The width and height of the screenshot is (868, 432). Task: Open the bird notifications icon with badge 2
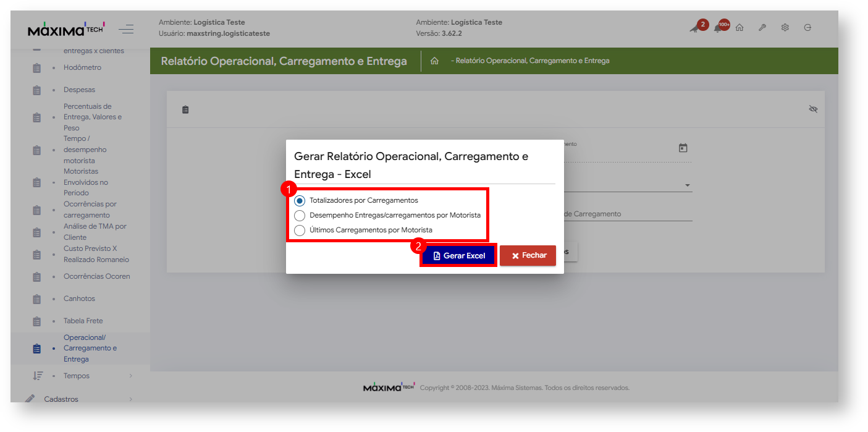pyautogui.click(x=695, y=28)
